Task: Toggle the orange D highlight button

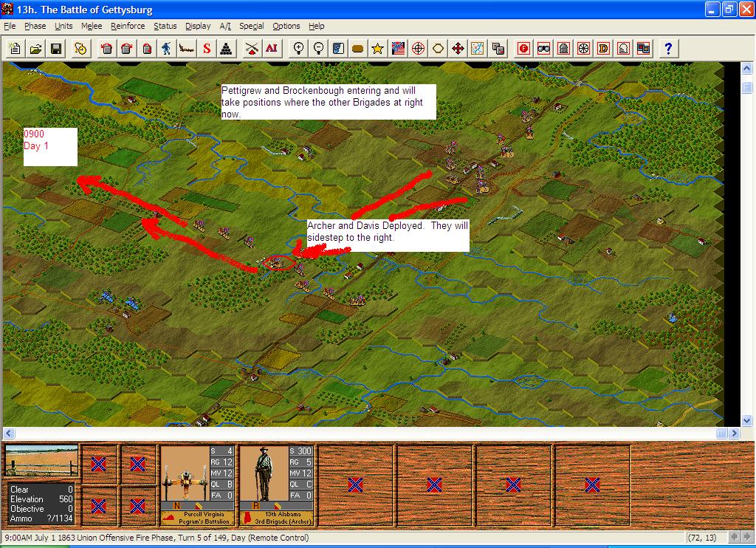Action: [603, 48]
